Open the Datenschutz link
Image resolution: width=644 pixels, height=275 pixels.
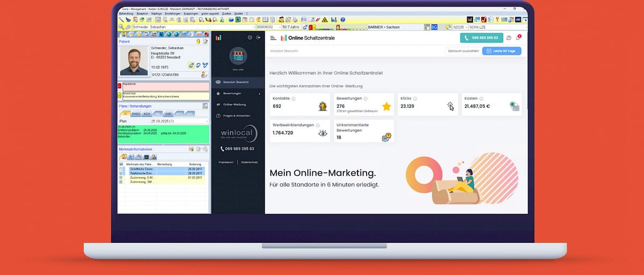pos(250,162)
